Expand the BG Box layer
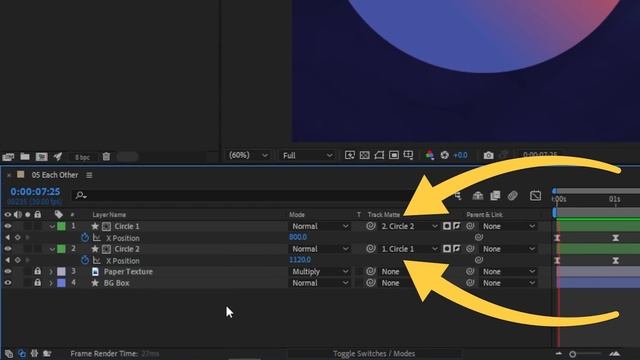Image resolution: width=640 pixels, height=360 pixels. coord(51,283)
